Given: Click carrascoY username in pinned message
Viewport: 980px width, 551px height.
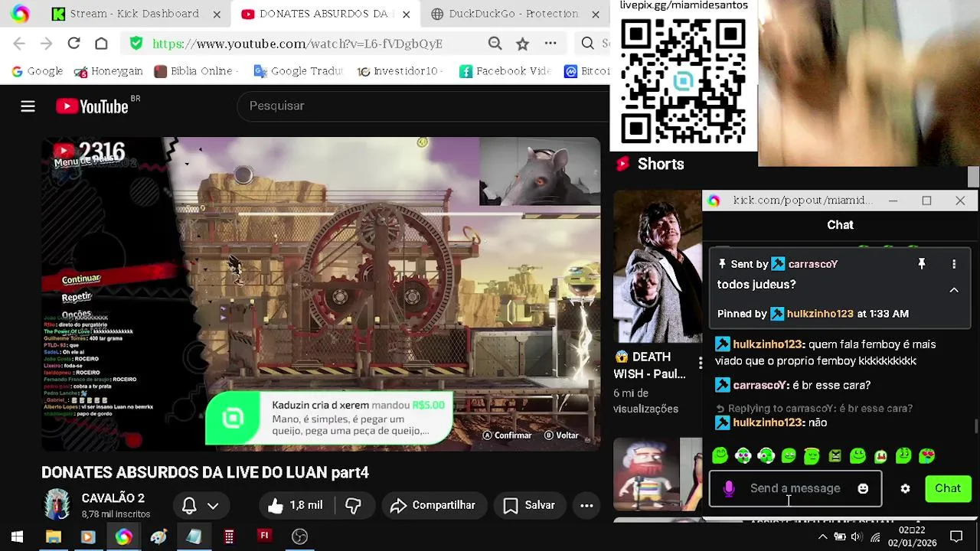Looking at the screenshot, I should [812, 264].
